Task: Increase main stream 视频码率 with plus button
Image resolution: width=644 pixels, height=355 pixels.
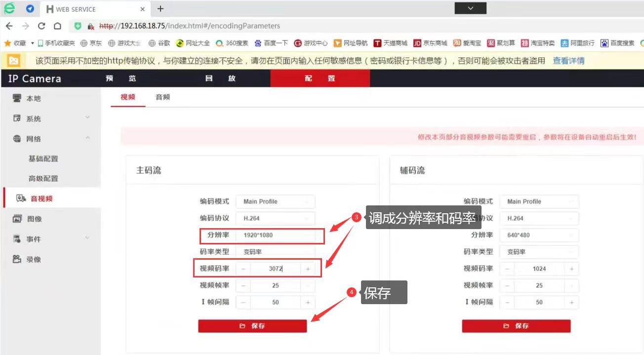Action: pos(308,269)
